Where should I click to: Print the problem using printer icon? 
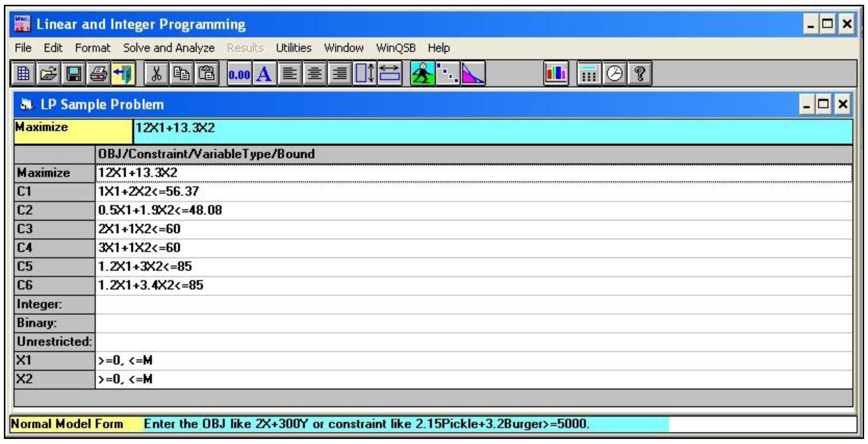tap(98, 74)
